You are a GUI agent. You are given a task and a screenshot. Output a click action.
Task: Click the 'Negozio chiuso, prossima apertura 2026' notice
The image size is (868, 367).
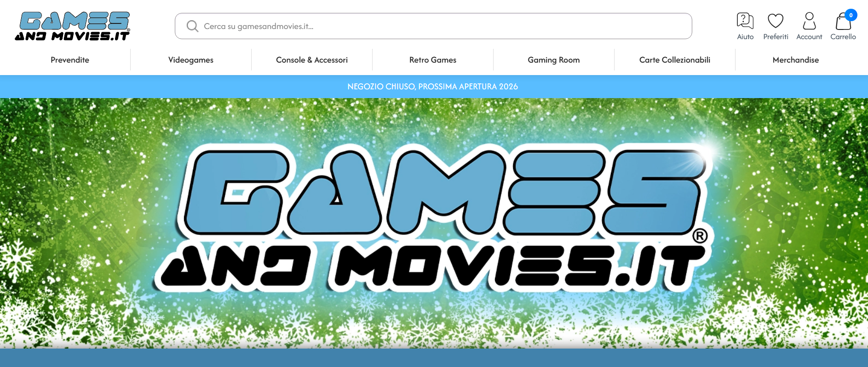(433, 87)
